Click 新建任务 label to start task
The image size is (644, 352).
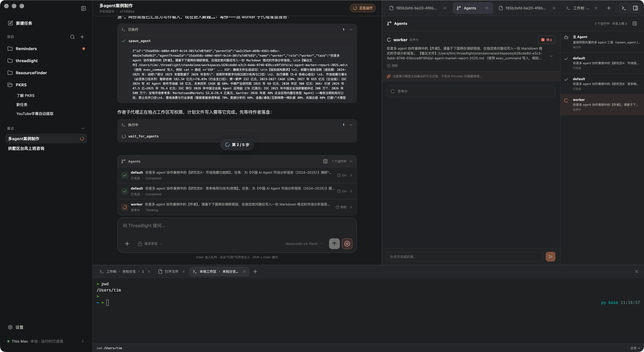click(x=24, y=23)
